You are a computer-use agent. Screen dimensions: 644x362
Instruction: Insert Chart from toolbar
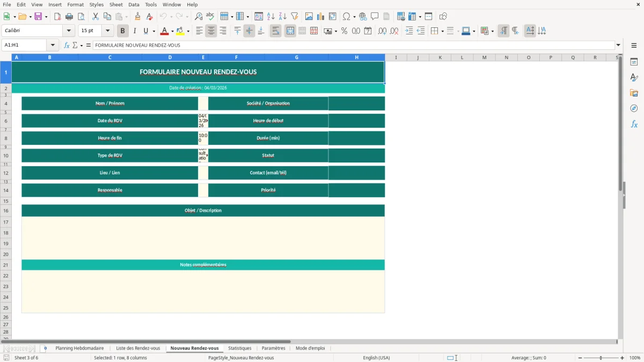pyautogui.click(x=321, y=17)
